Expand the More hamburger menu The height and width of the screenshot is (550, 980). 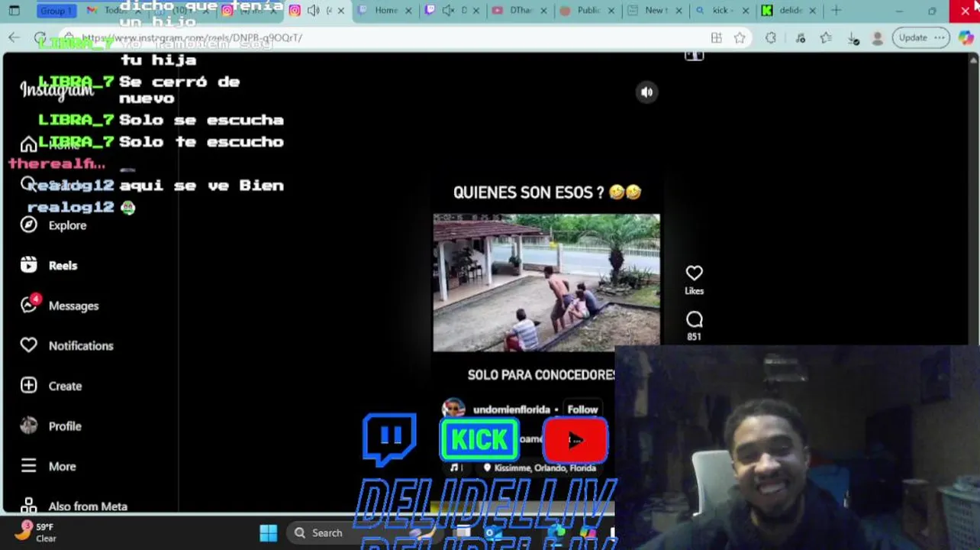[x=48, y=466]
